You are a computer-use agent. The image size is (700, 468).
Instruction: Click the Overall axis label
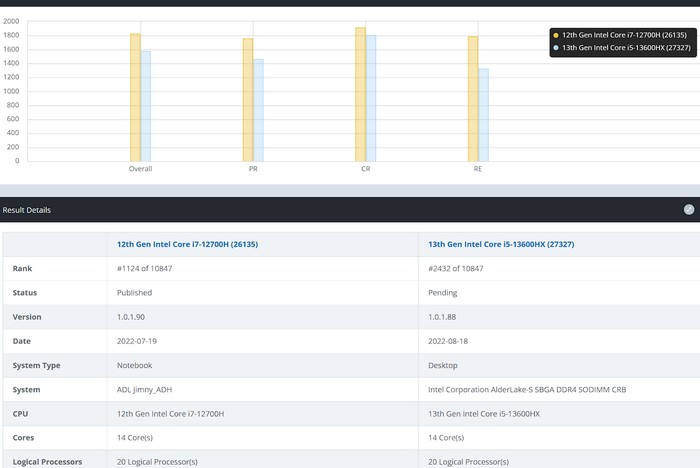[140, 169]
